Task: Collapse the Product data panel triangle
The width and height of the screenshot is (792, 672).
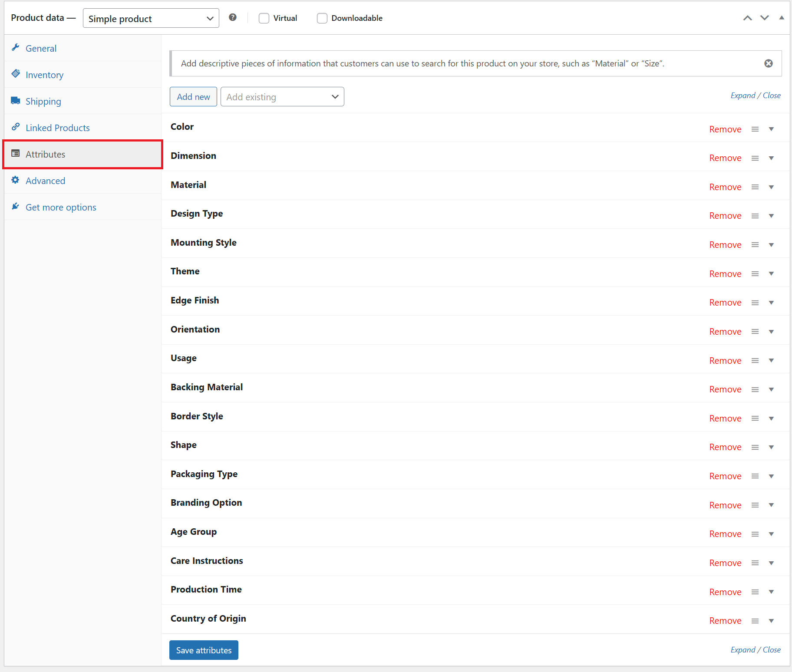Action: click(x=782, y=18)
